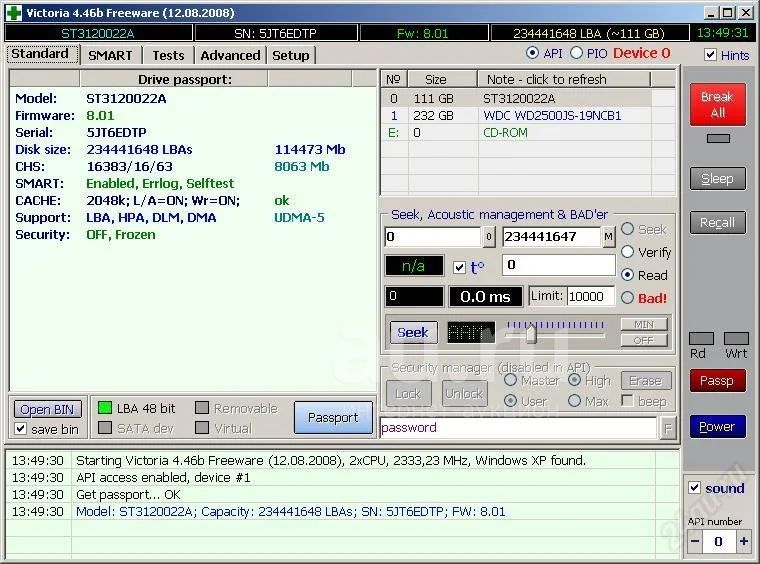Click the input field beside t° checkbox

(x=558, y=265)
